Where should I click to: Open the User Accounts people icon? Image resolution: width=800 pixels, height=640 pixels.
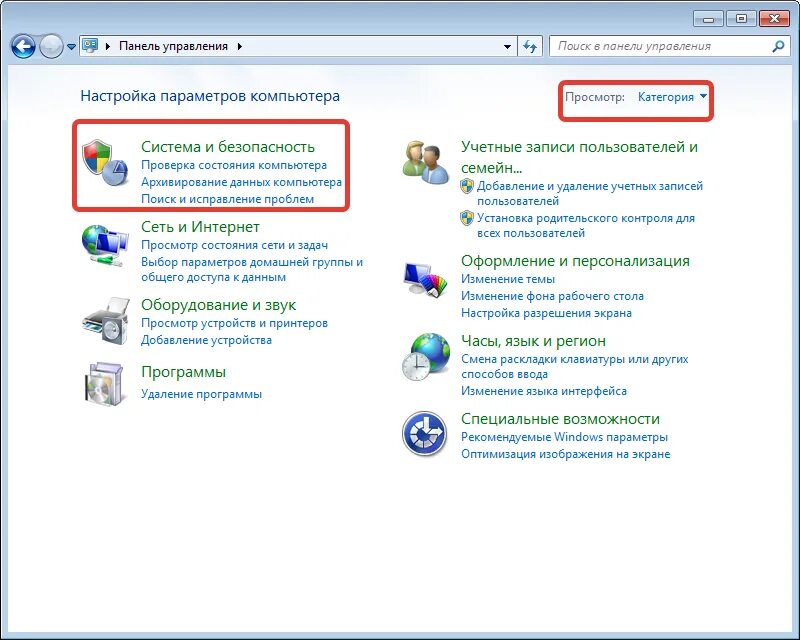[426, 162]
